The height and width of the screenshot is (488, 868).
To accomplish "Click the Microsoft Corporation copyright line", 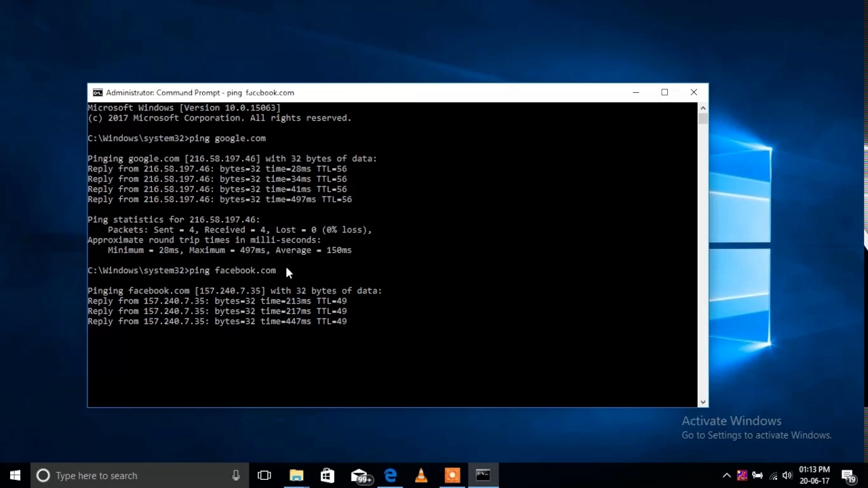I will [x=219, y=118].
